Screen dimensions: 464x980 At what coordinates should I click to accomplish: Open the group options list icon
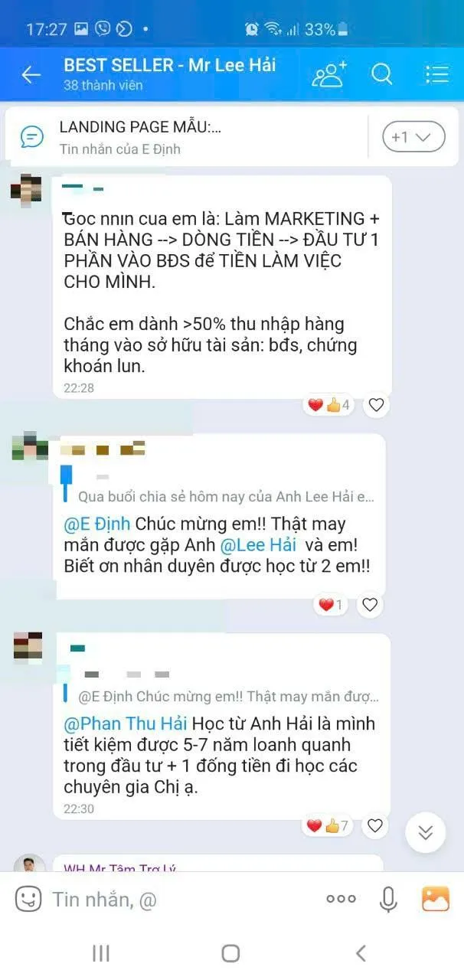437,74
